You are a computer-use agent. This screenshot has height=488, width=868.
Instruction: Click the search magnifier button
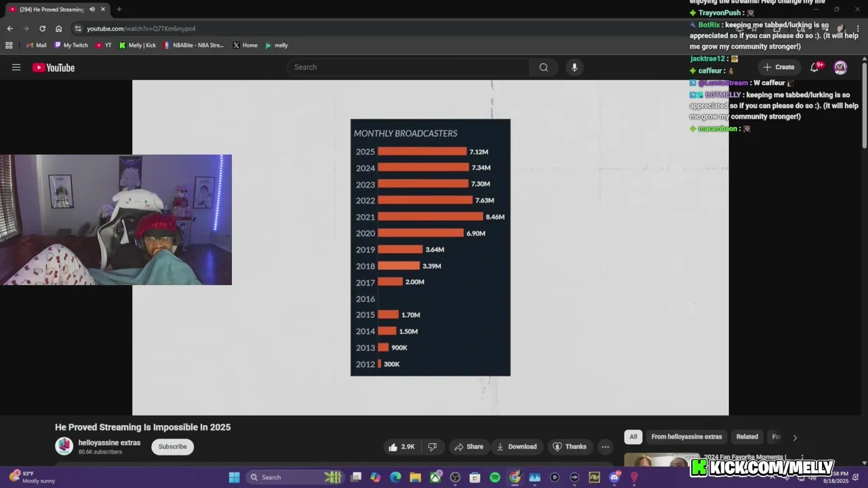[x=543, y=67]
